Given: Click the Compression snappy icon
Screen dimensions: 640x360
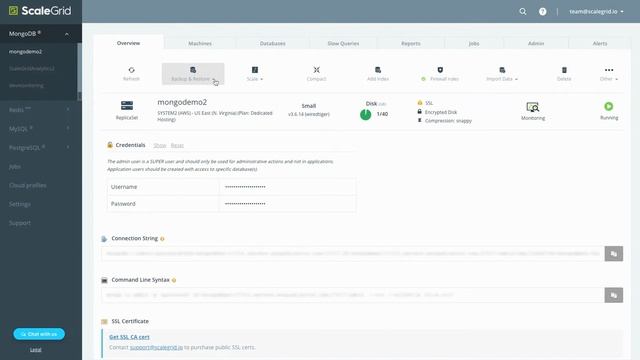Looking at the screenshot, I should pos(420,120).
